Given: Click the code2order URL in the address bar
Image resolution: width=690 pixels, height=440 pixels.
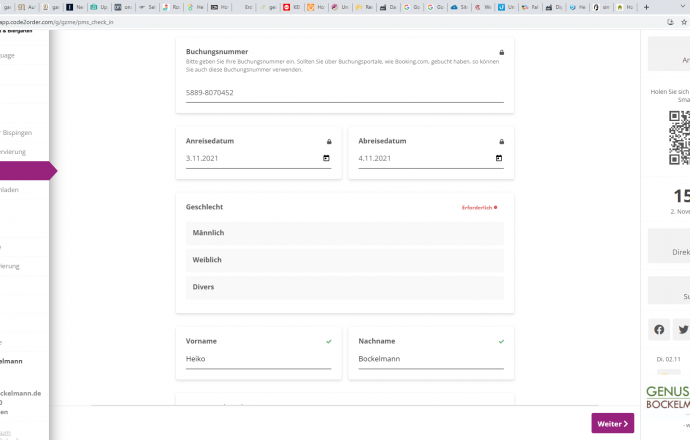Looking at the screenshot, I should click(x=57, y=22).
